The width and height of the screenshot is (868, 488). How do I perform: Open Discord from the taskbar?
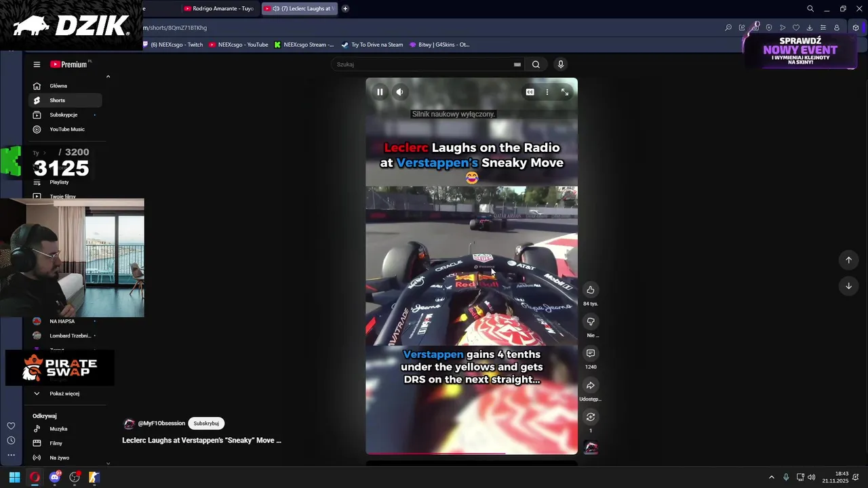click(x=55, y=477)
